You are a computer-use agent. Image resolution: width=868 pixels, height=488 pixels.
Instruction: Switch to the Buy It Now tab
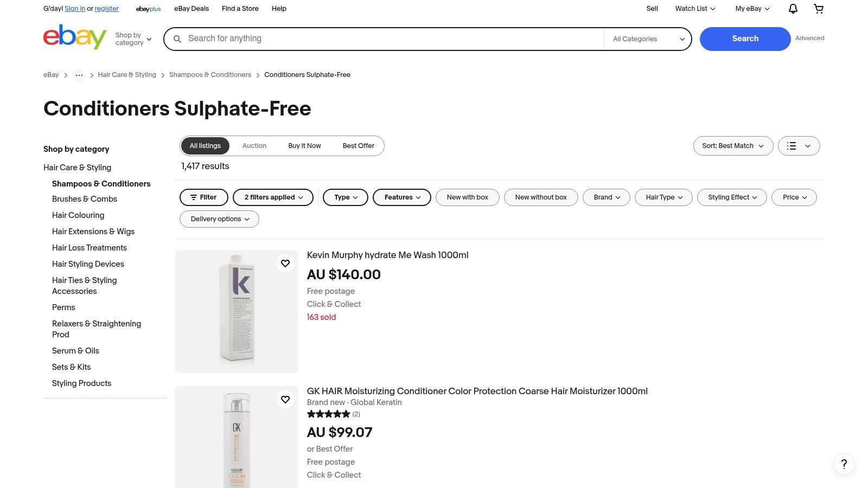[304, 145]
